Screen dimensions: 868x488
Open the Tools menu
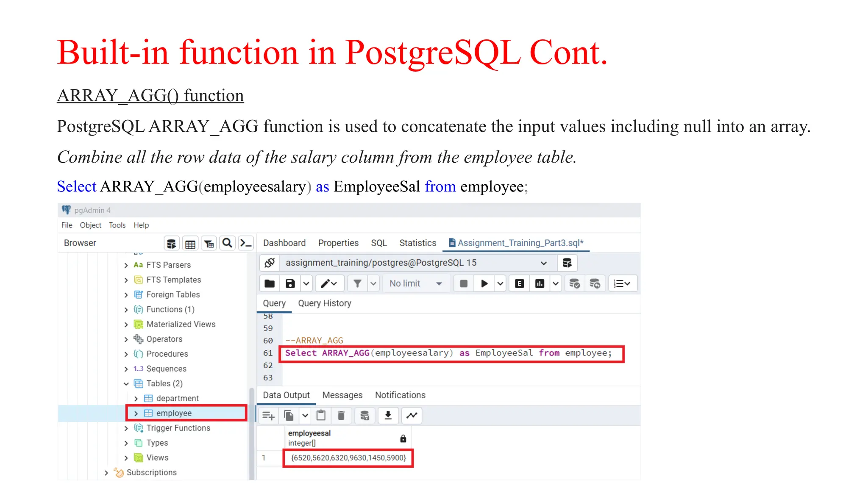coord(117,225)
